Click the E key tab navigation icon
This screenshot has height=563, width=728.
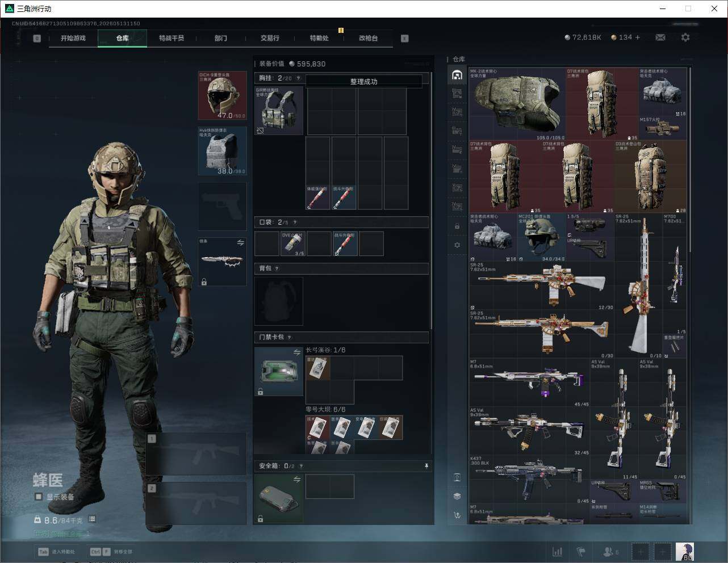[405, 39]
